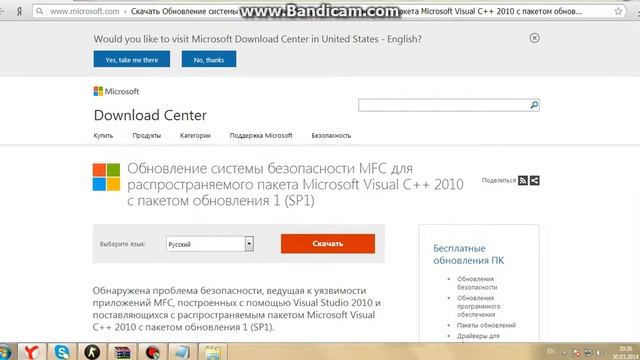This screenshot has height=360, width=640.
Task: Open the Обновления программного обеспечения link
Action: [x=478, y=306]
